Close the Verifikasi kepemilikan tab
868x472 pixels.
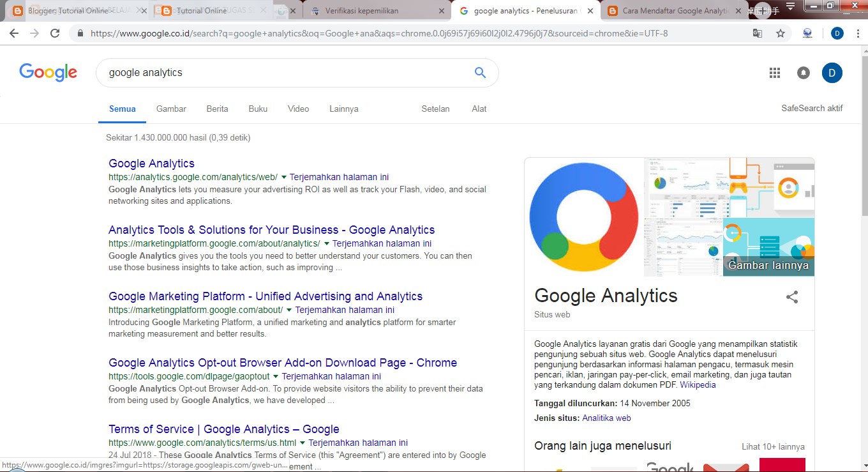[442, 11]
